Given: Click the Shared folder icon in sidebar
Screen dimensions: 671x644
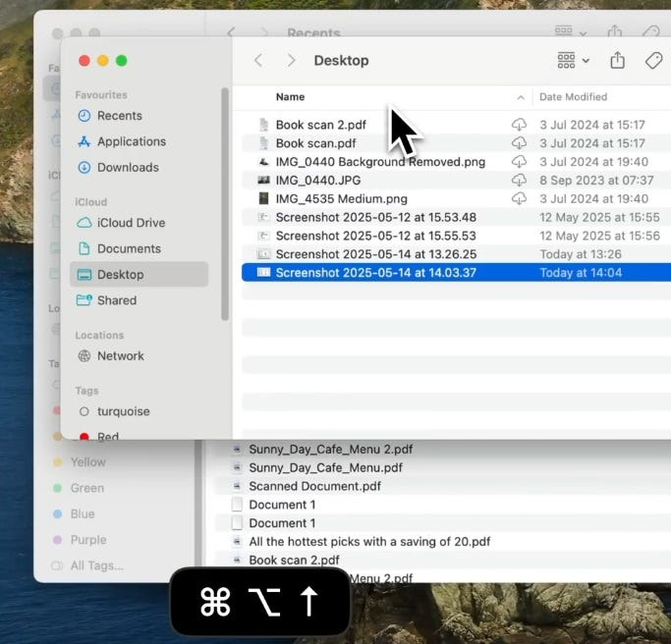Looking at the screenshot, I should pyautogui.click(x=84, y=300).
